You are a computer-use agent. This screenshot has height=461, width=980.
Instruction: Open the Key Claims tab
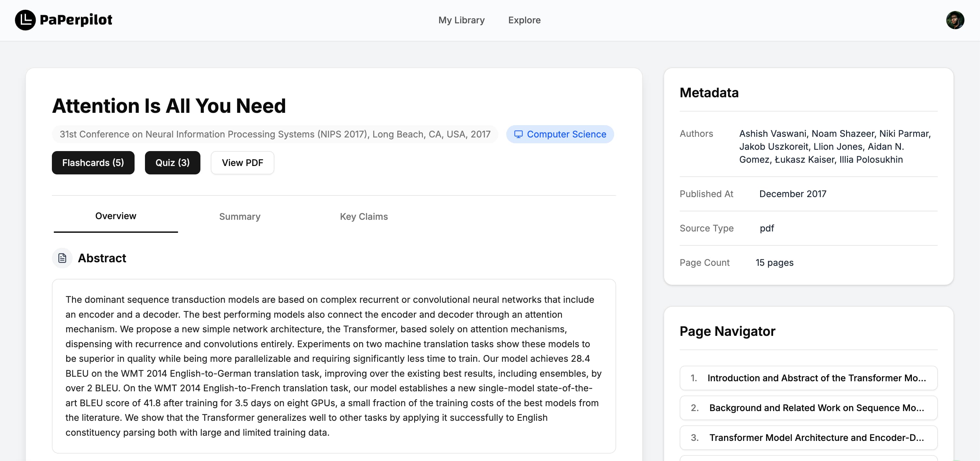[x=364, y=217]
